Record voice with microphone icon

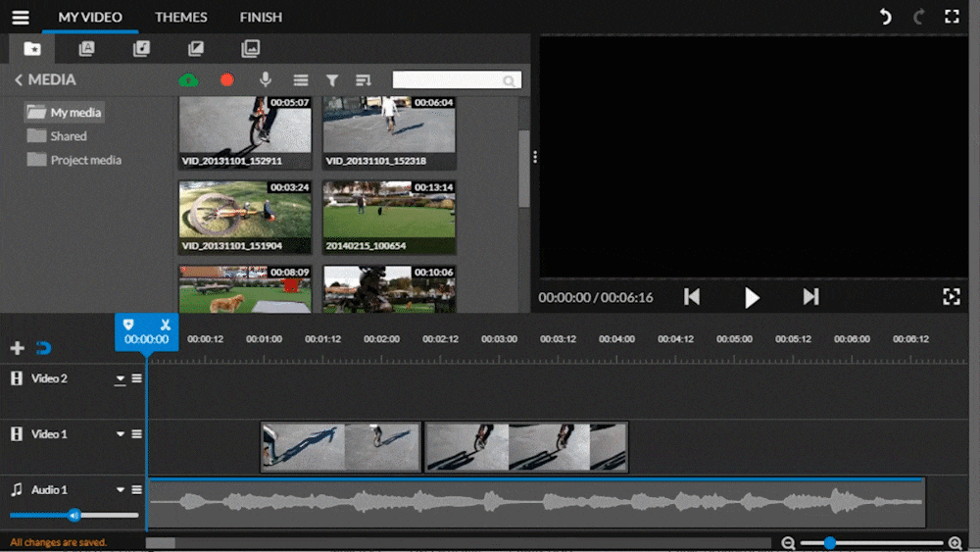pos(266,79)
